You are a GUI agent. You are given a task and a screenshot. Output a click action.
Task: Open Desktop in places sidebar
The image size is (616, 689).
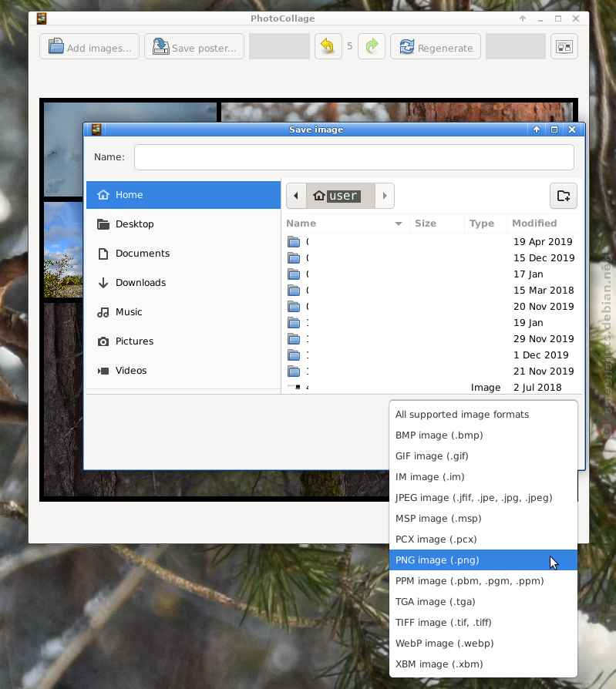tap(183, 224)
